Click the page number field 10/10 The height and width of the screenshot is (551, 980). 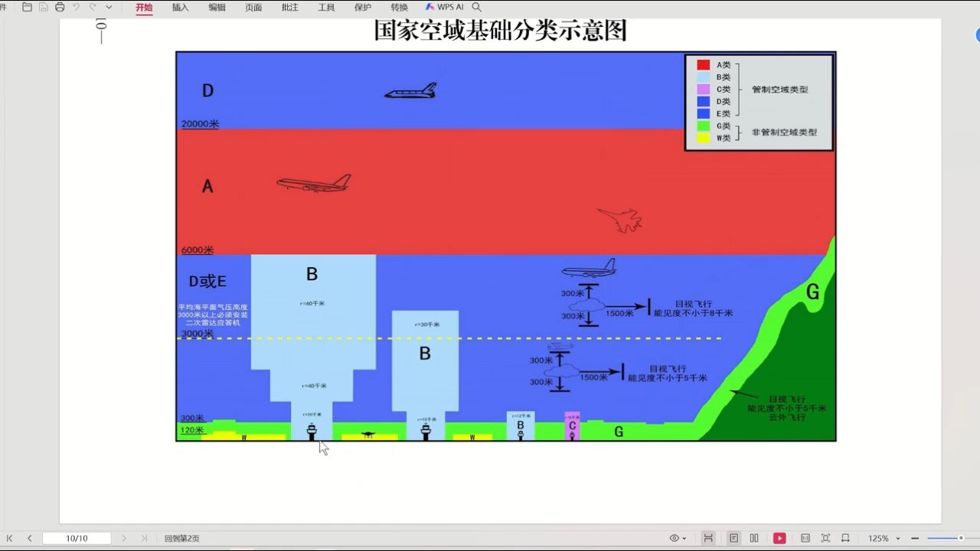point(77,538)
